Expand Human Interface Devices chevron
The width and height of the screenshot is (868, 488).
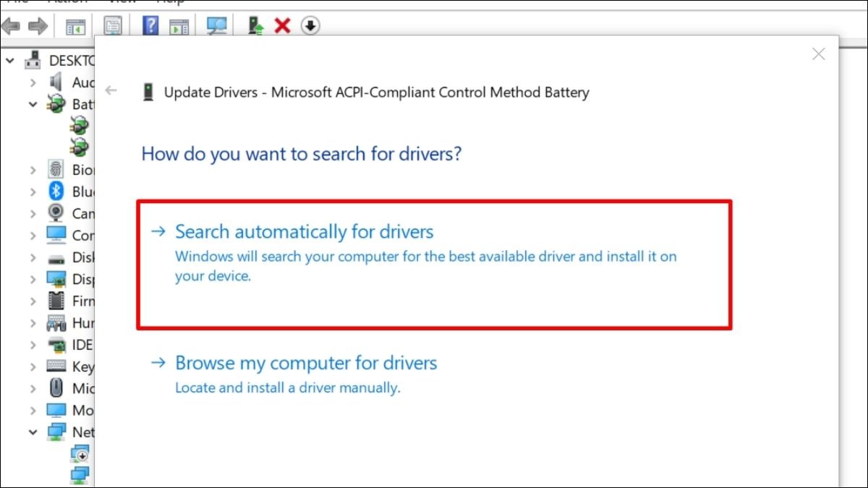33,322
